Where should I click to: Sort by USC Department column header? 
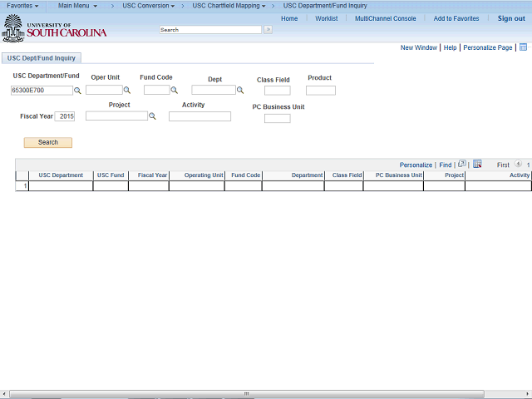click(x=61, y=175)
